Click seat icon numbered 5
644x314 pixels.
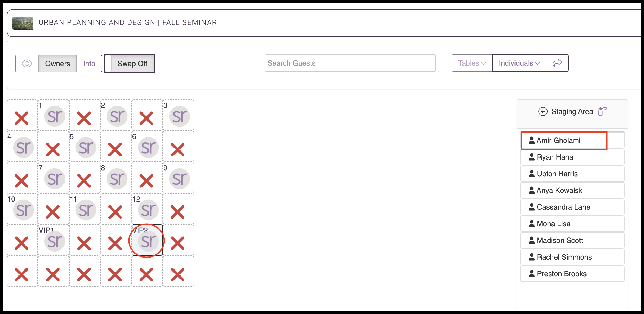tap(86, 147)
